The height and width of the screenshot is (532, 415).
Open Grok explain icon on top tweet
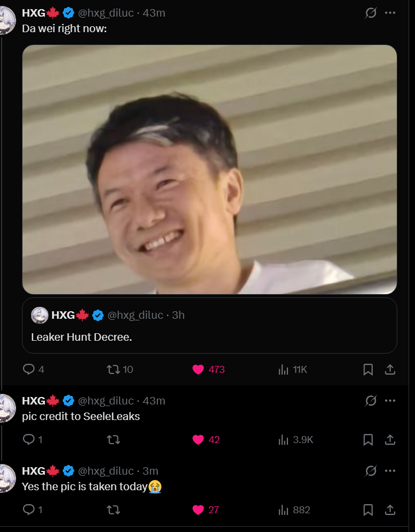[370, 13]
